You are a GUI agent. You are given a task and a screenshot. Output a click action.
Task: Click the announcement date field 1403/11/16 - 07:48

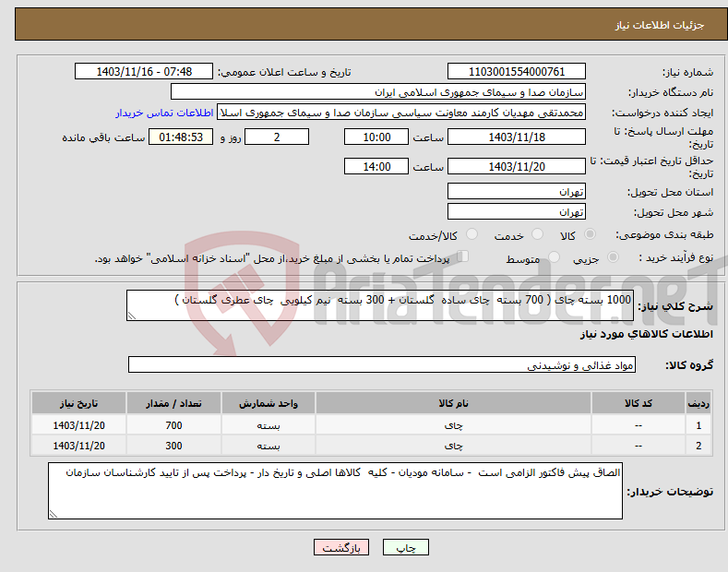tap(144, 72)
